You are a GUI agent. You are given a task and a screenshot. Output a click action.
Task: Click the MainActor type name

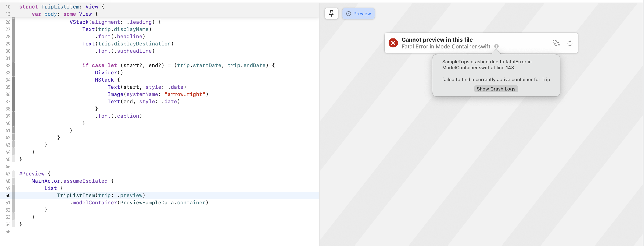(x=46, y=181)
